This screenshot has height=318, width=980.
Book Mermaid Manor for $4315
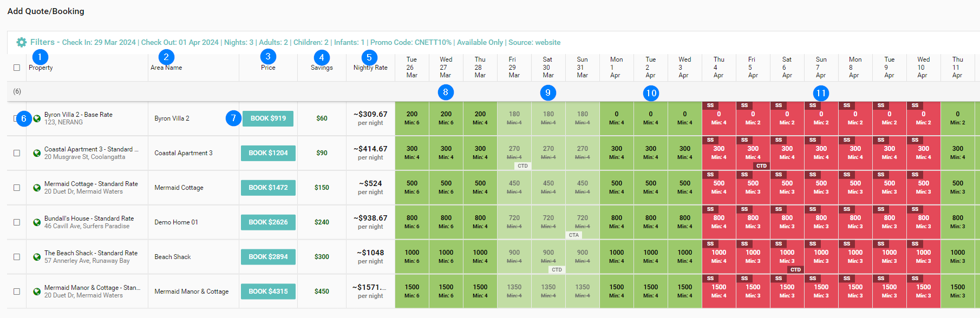[268, 291]
